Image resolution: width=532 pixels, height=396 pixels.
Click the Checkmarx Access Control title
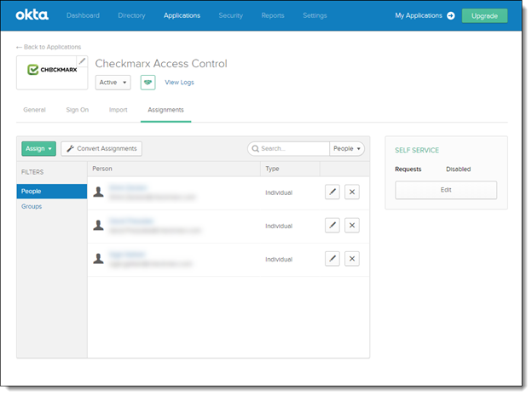(x=161, y=63)
